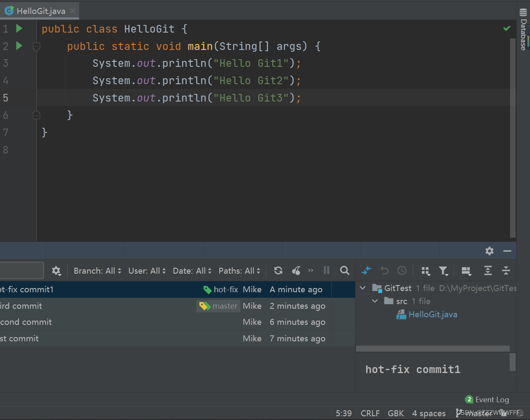This screenshot has height=420, width=530.
Task: Click the History clock icon
Action: (402, 271)
